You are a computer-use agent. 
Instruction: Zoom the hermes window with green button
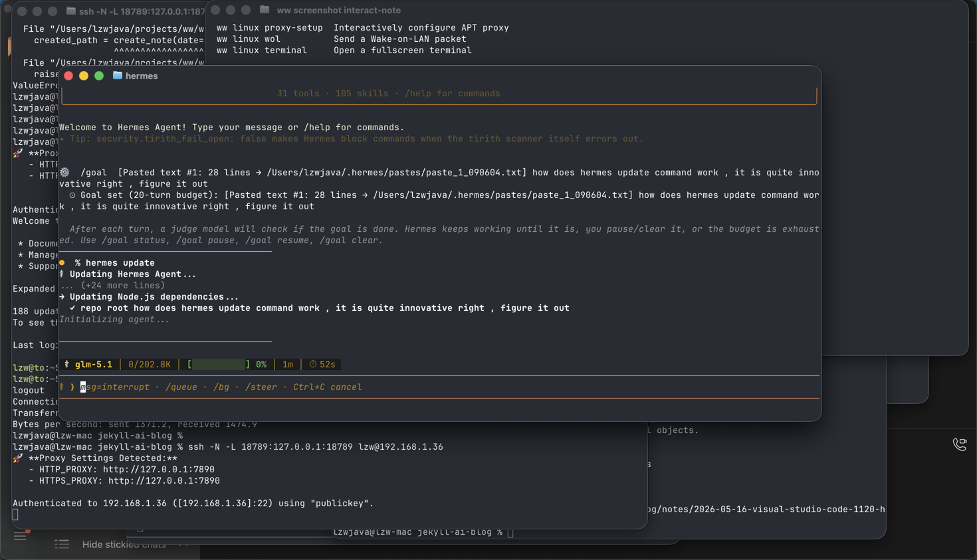[99, 76]
